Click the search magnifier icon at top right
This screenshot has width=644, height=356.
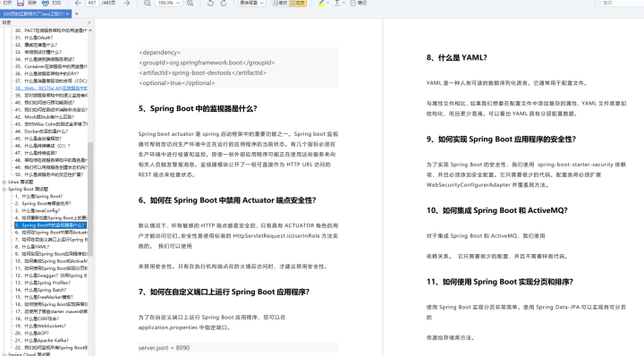[598, 3]
